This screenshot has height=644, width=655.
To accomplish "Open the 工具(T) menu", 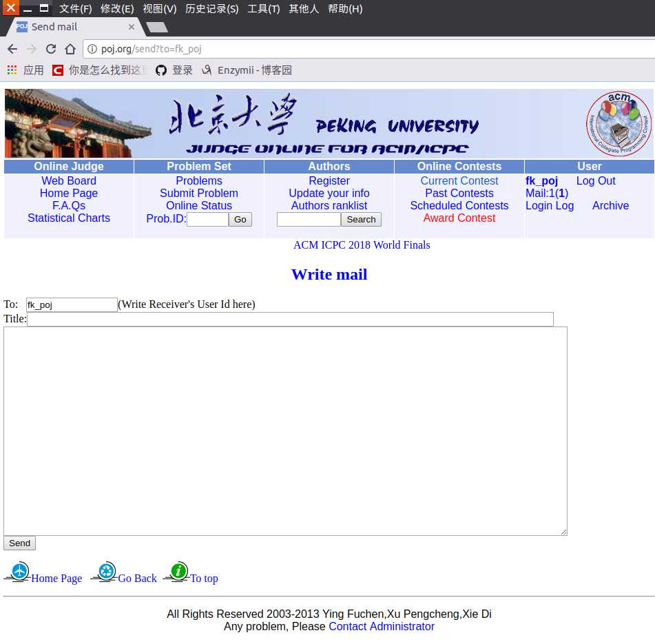I will pos(264,8).
